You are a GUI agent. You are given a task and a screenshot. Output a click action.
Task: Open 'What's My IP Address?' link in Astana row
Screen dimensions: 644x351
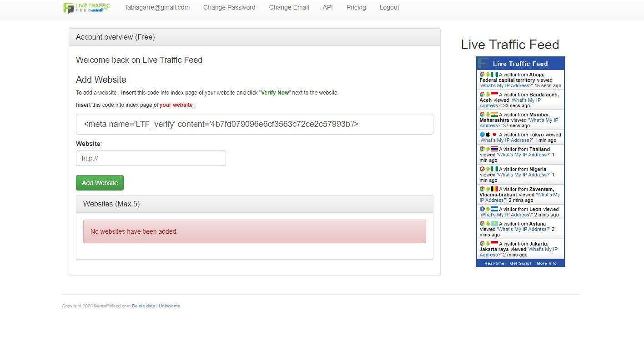[523, 229]
